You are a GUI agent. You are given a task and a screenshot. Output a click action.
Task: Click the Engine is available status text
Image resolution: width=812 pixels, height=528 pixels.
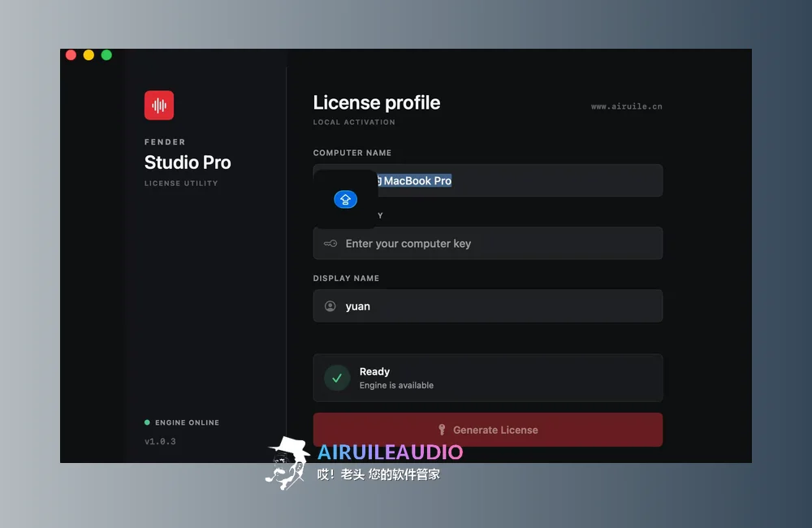point(397,386)
